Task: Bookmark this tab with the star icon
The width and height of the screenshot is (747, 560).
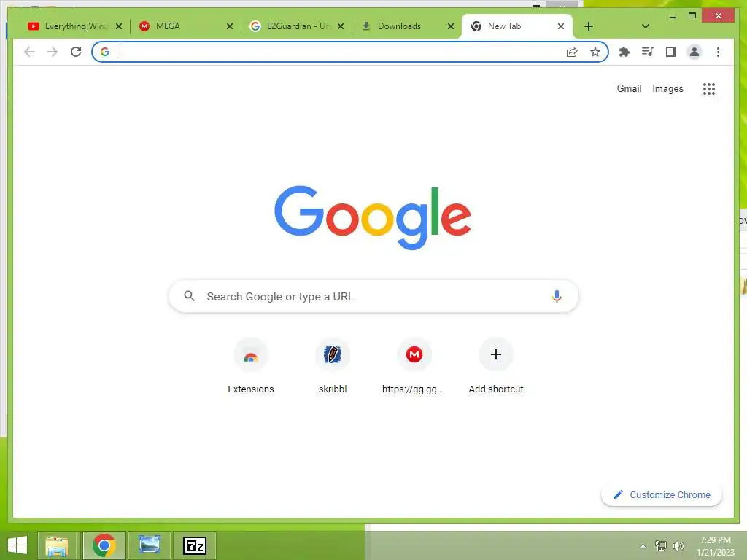Action: click(595, 52)
